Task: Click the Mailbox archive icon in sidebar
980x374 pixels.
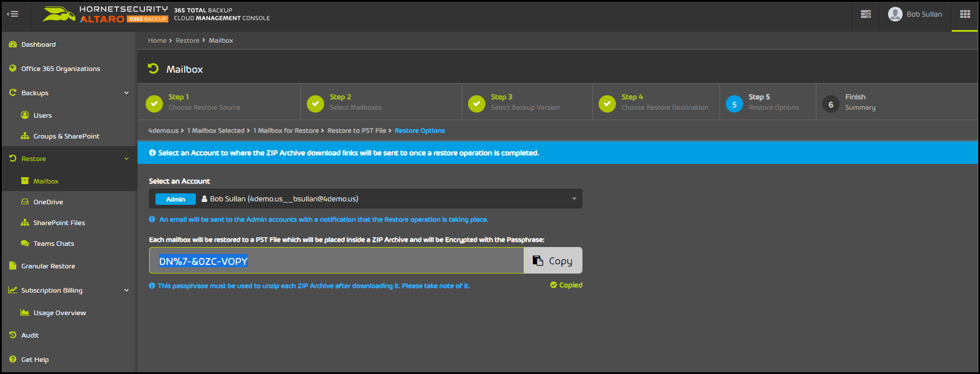Action: [x=25, y=181]
